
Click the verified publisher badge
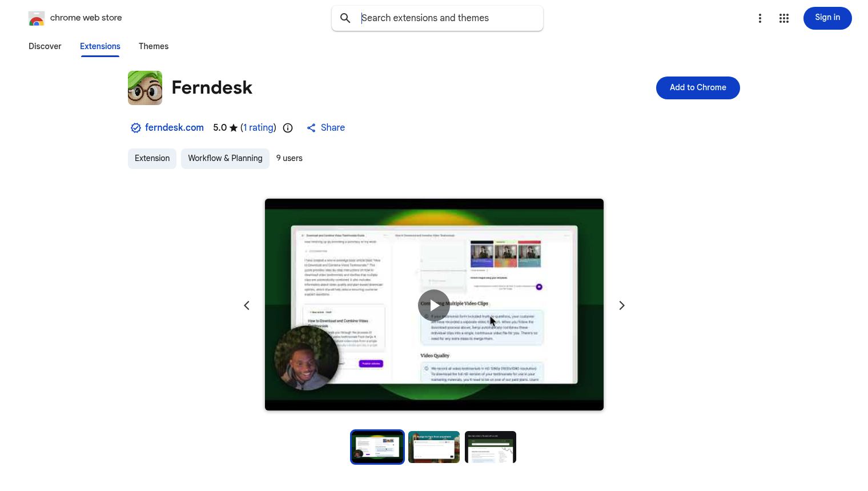[x=136, y=128]
